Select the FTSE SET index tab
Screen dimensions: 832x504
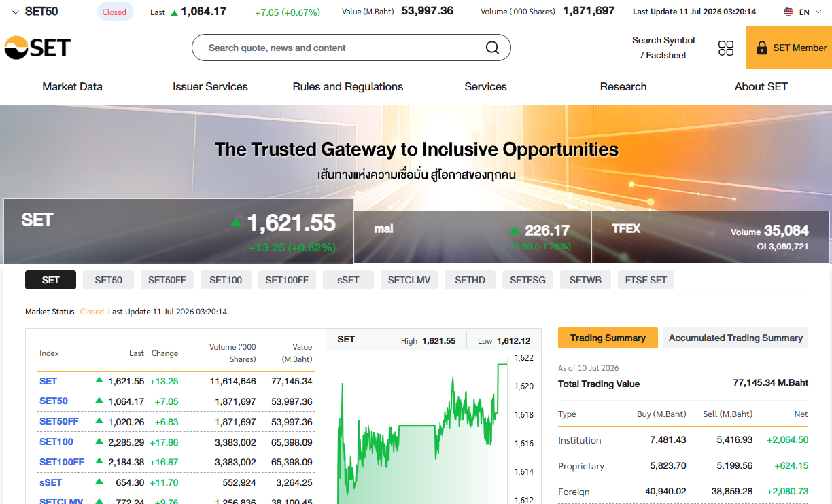tap(646, 280)
